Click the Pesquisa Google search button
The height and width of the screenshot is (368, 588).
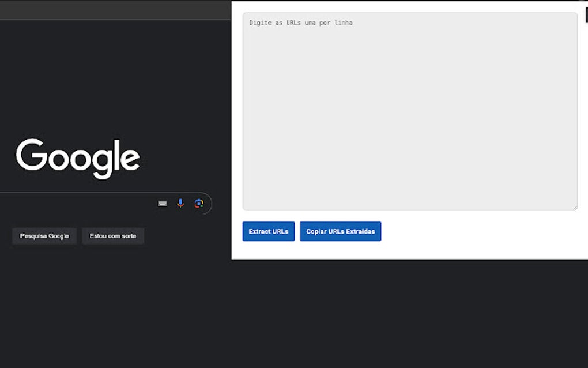[x=44, y=236]
